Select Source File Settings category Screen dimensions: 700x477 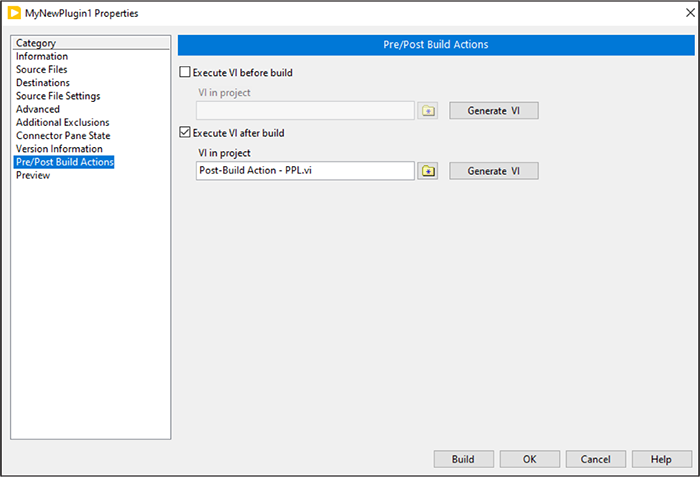58,96
